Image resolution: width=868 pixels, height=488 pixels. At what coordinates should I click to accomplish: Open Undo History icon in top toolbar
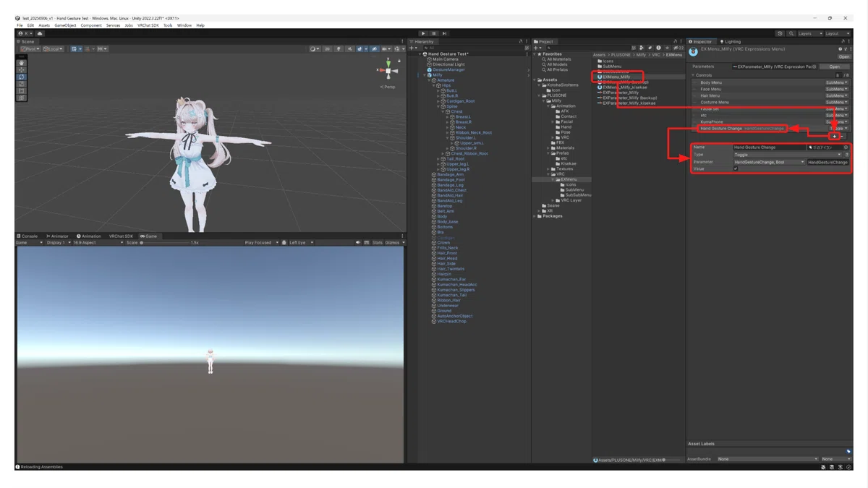(780, 33)
